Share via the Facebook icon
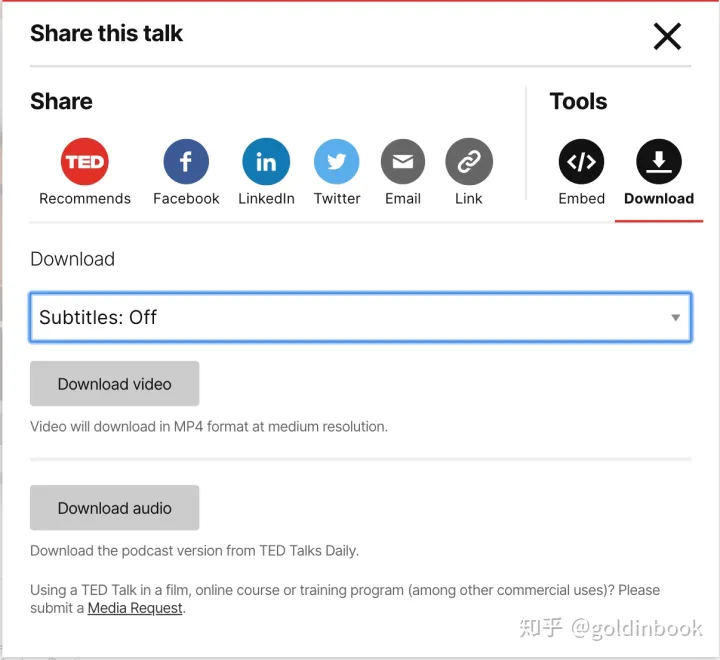Image resolution: width=720 pixels, height=660 pixels. tap(186, 162)
